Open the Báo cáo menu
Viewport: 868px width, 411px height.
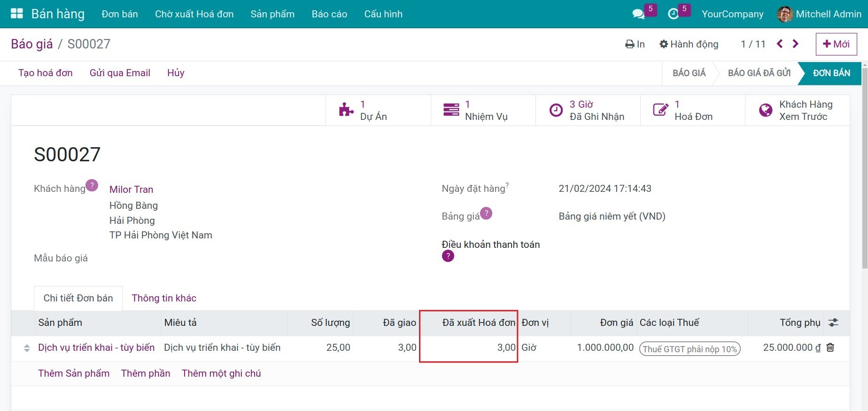(x=329, y=14)
